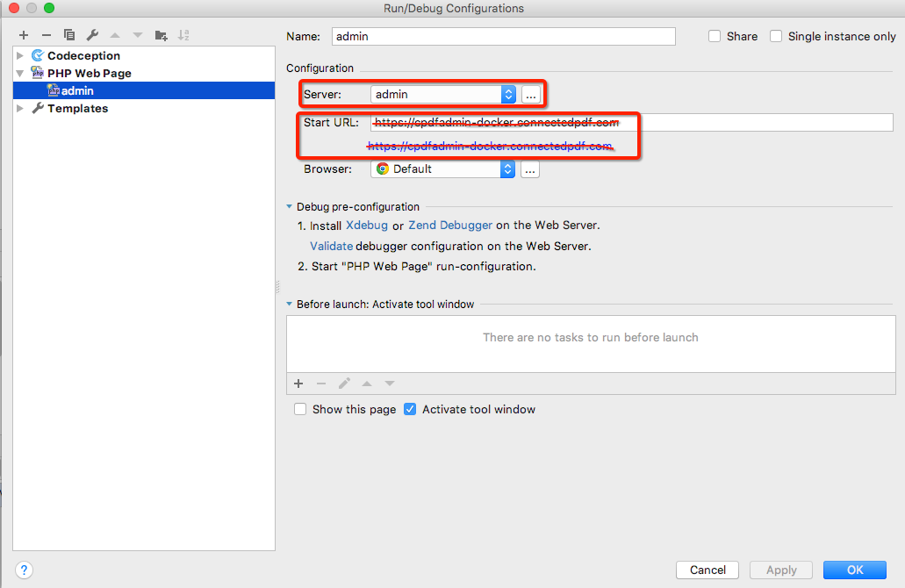
Task: Click into the Name input field
Action: point(503,36)
